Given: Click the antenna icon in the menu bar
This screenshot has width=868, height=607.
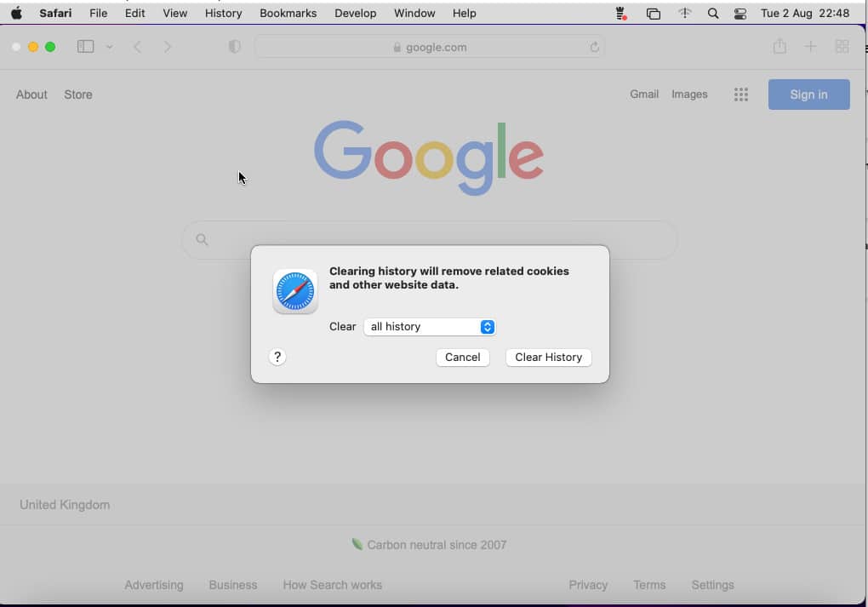Looking at the screenshot, I should pyautogui.click(x=685, y=14).
